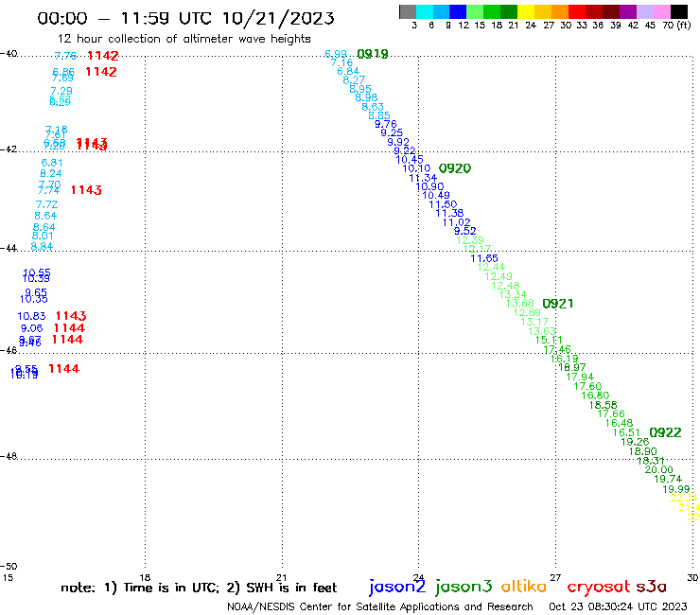Image resolution: width=700 pixels, height=615 pixels.
Task: Select the wave height reading 7.16
Action: pos(341,62)
